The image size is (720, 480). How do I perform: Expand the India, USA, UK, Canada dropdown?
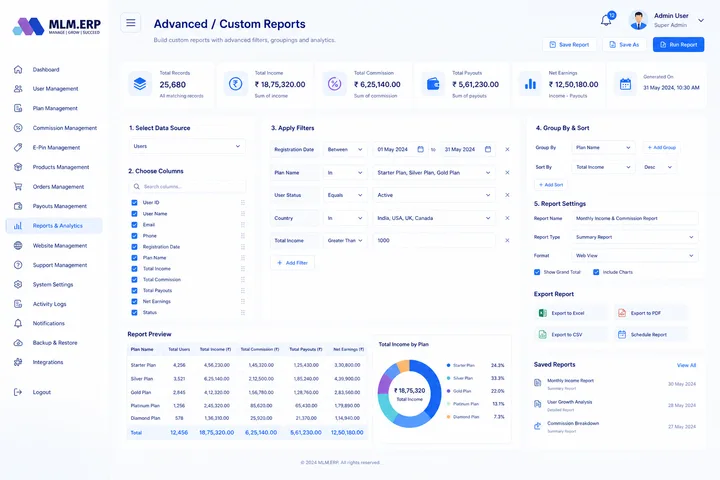coord(434,218)
